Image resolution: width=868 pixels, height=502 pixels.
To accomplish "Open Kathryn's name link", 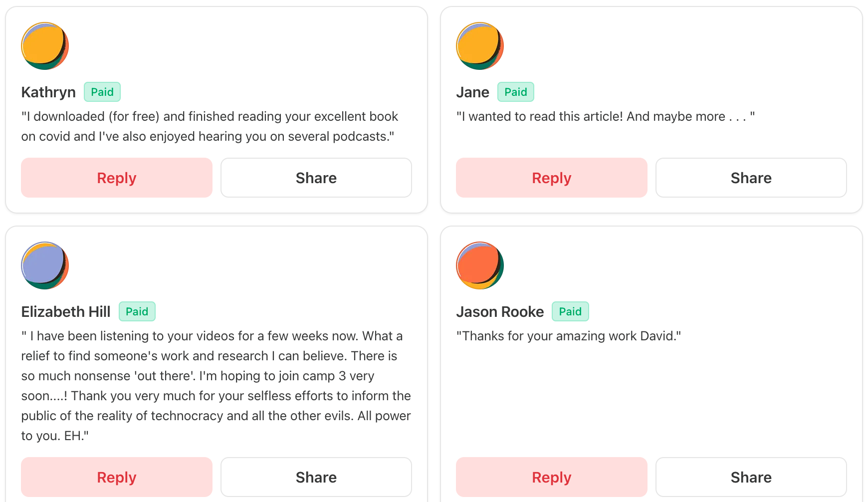I will 48,92.
